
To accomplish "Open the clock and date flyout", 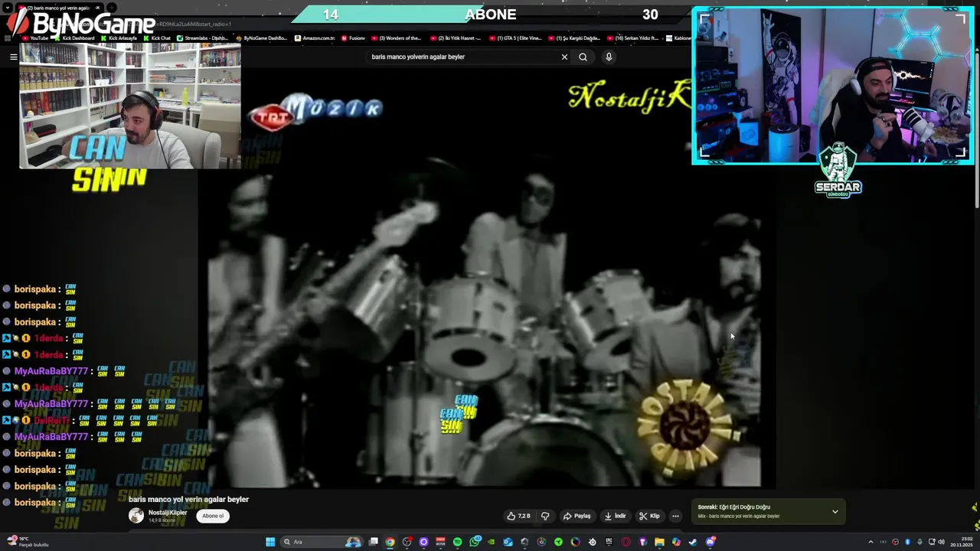I will click(x=962, y=542).
